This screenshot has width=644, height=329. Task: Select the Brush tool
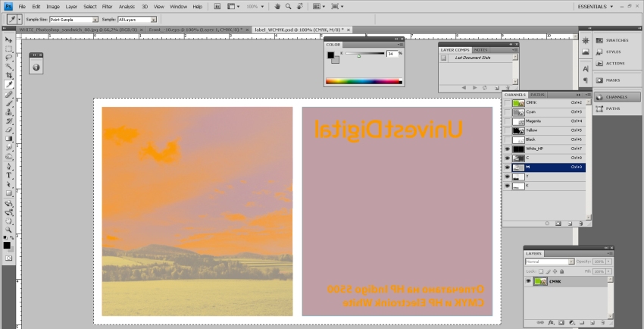pyautogui.click(x=8, y=103)
